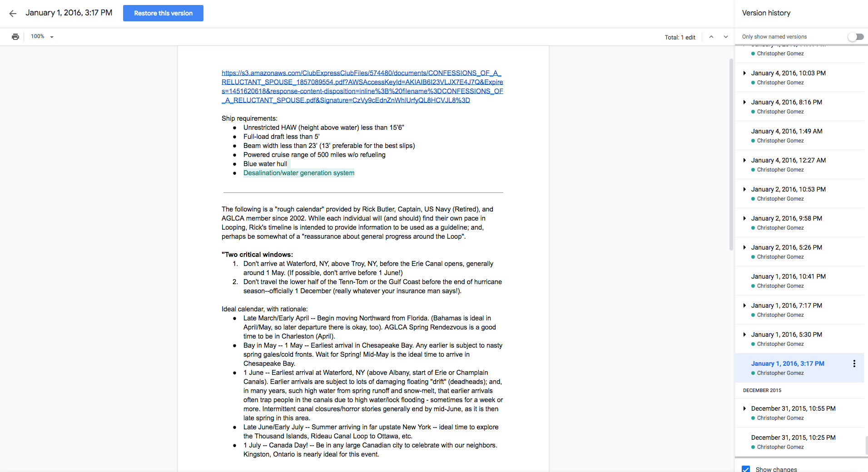This screenshot has width=868, height=472.
Task: Click the DECEMBER 2015 section header
Action: point(762,390)
